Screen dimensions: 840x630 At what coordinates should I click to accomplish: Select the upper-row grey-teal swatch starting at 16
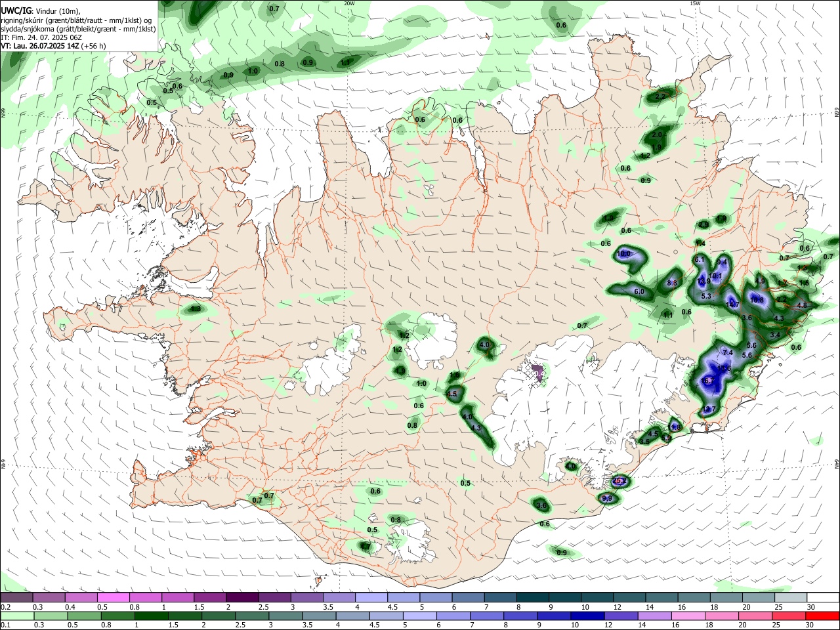[694, 597]
